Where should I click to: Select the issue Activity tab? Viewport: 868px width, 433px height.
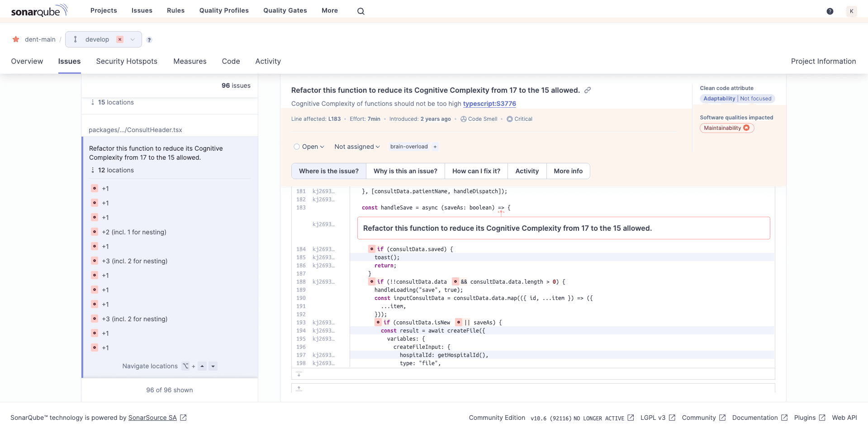click(x=527, y=171)
